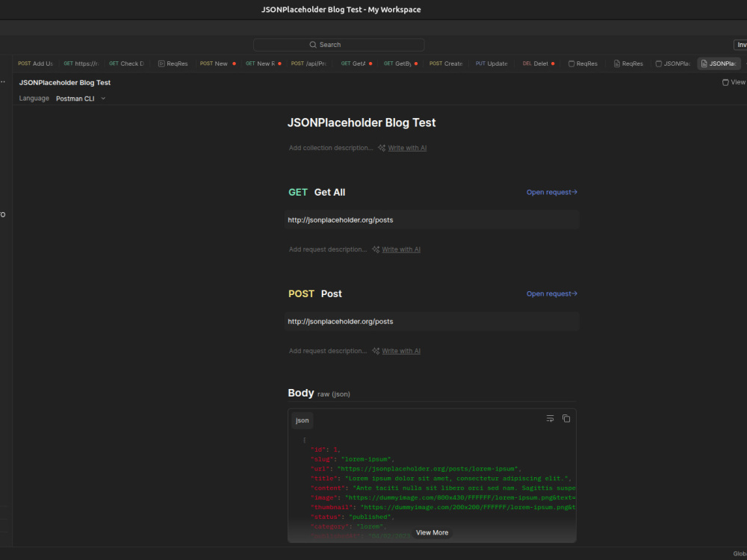Open the POST New tab
Screen dimensions: 747x560
point(217,63)
